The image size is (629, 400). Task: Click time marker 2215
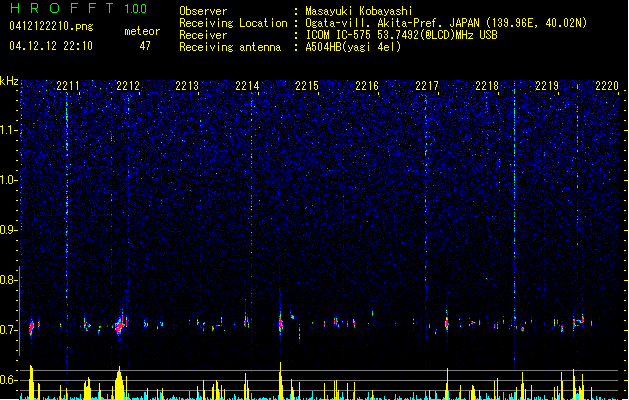pyautogui.click(x=307, y=86)
